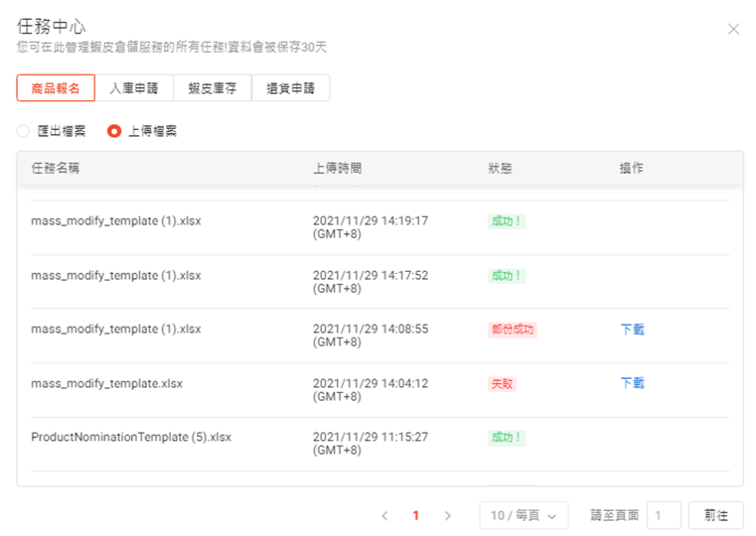This screenshot has width=756, height=536.
Task: Open the 退貨申請 tab
Action: click(290, 87)
